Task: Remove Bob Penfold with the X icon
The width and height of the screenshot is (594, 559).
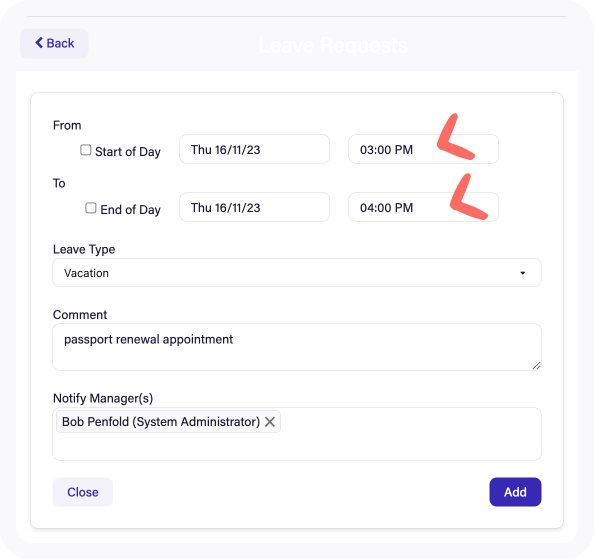Action: [270, 422]
